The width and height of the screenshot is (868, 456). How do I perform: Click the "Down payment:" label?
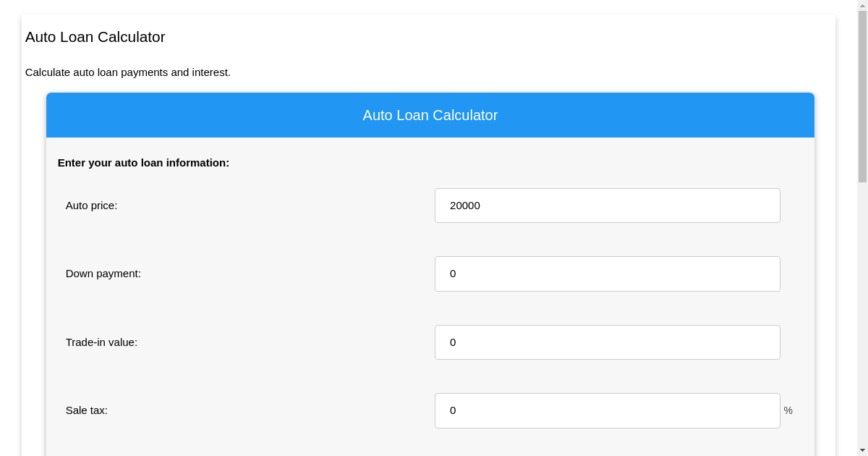tap(103, 274)
